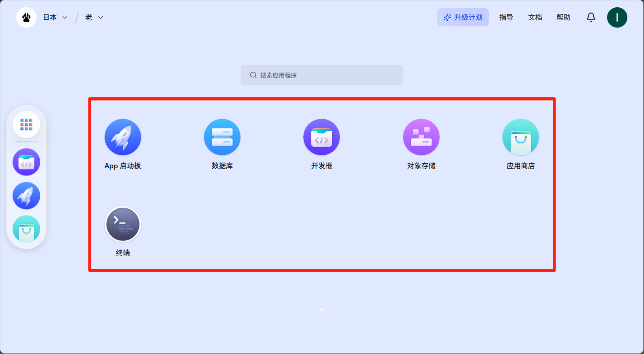Expand the 老 workspace dropdown
The height and width of the screenshot is (354, 644).
94,17
